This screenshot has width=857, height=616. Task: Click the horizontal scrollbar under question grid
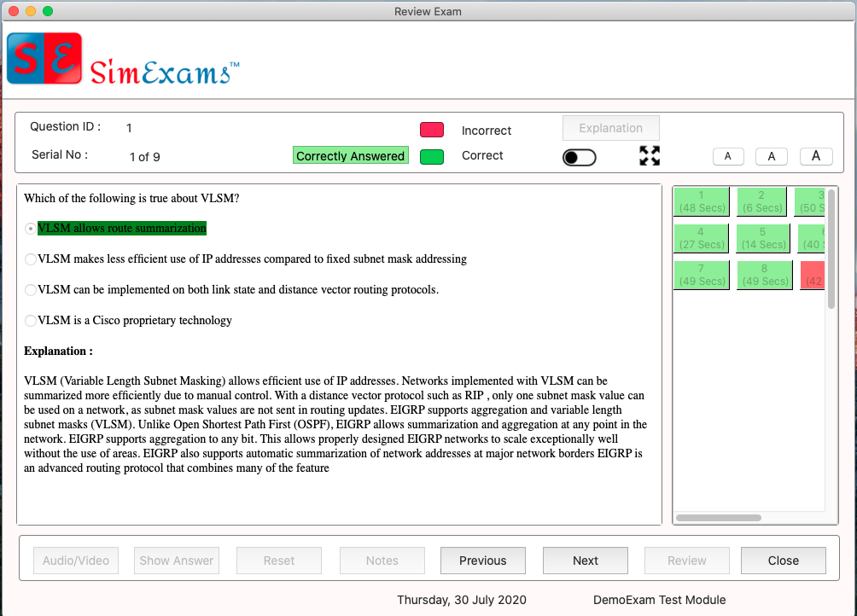click(718, 518)
